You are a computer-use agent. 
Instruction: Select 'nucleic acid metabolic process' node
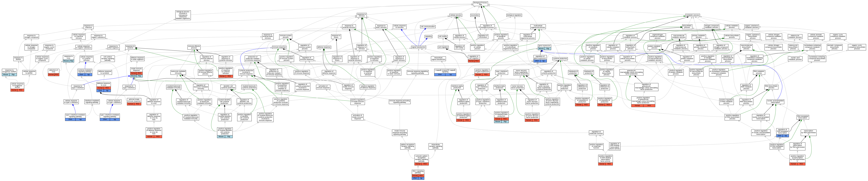pos(795,59)
